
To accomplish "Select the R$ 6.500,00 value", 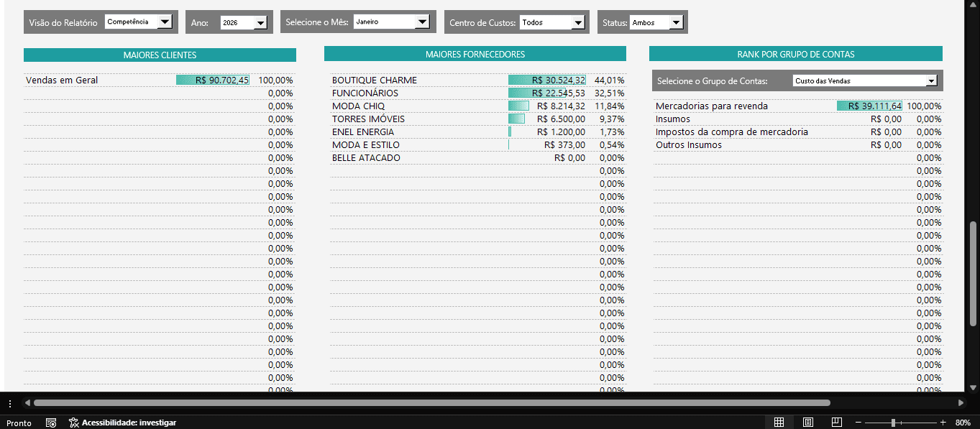I will [561, 119].
